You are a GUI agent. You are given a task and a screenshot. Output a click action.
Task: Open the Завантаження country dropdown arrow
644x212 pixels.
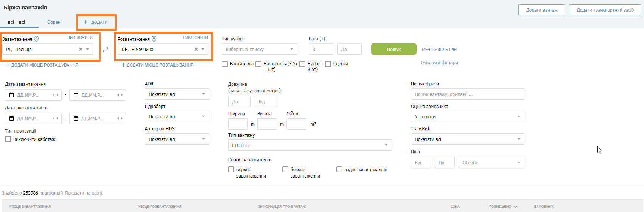point(87,49)
